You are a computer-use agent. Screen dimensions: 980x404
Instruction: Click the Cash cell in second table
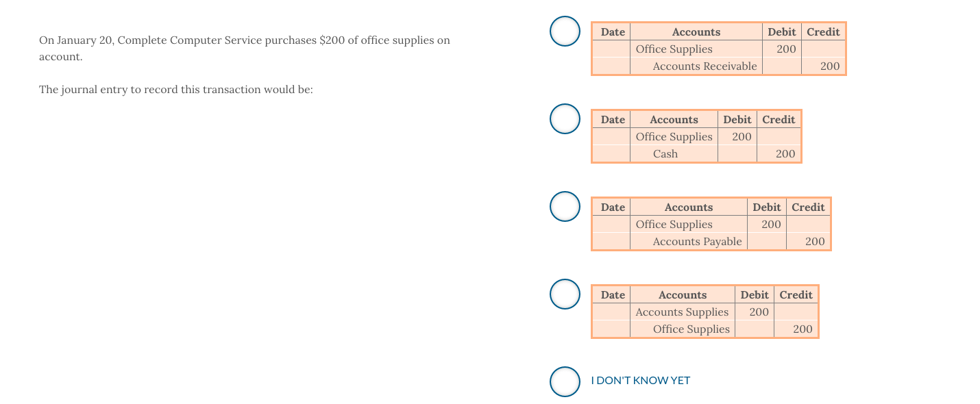(665, 153)
